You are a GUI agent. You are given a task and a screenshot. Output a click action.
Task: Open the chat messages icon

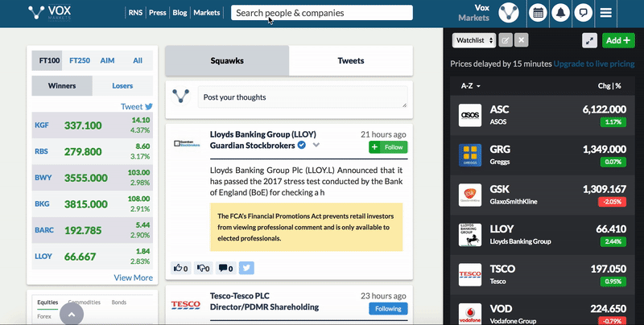coord(583,13)
